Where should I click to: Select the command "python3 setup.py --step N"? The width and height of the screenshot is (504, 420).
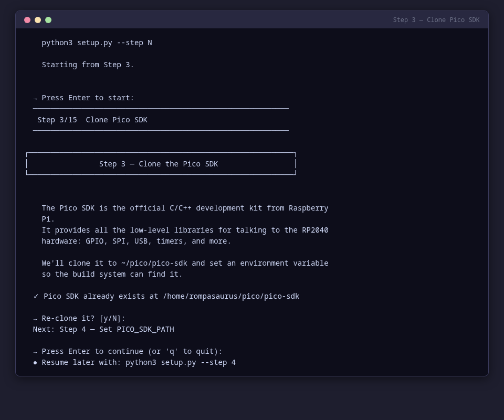[x=97, y=43]
